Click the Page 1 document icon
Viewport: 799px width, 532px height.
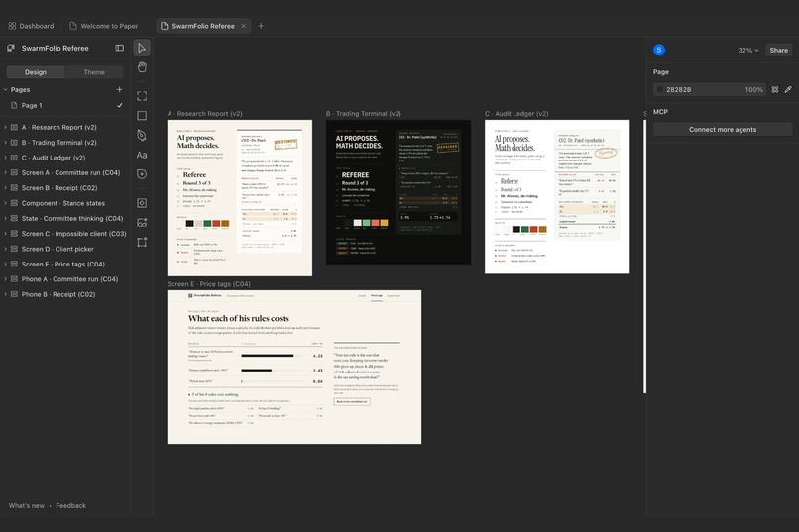(14, 105)
